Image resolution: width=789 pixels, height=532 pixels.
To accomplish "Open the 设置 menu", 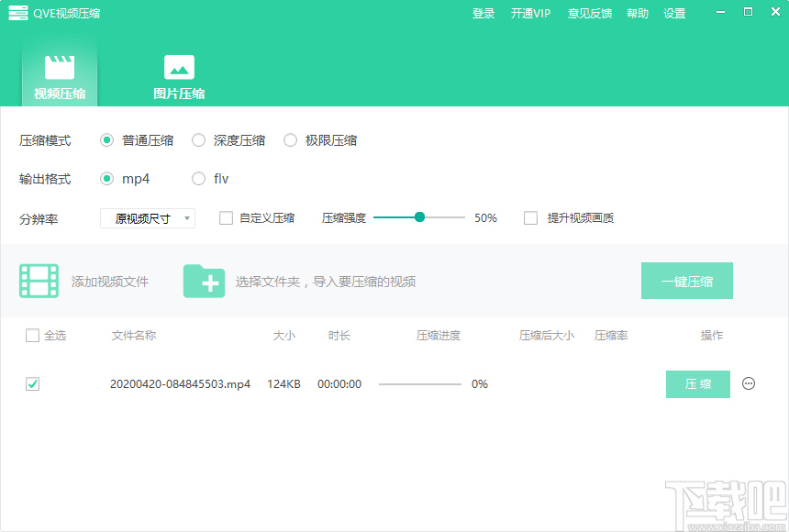I will click(x=674, y=13).
